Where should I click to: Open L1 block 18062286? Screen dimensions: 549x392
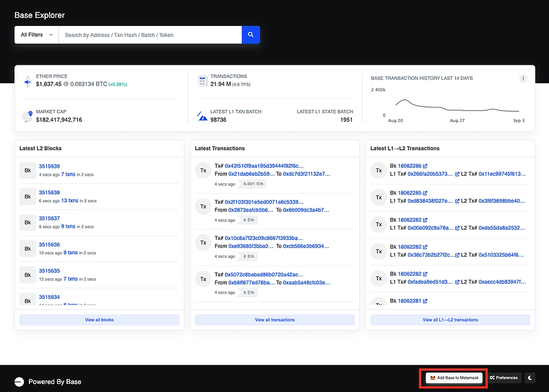click(410, 166)
